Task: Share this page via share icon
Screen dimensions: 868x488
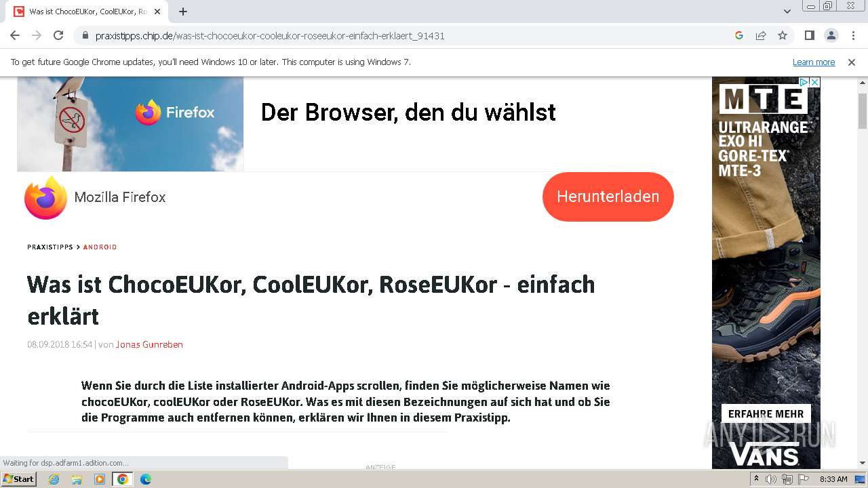Action: [761, 36]
